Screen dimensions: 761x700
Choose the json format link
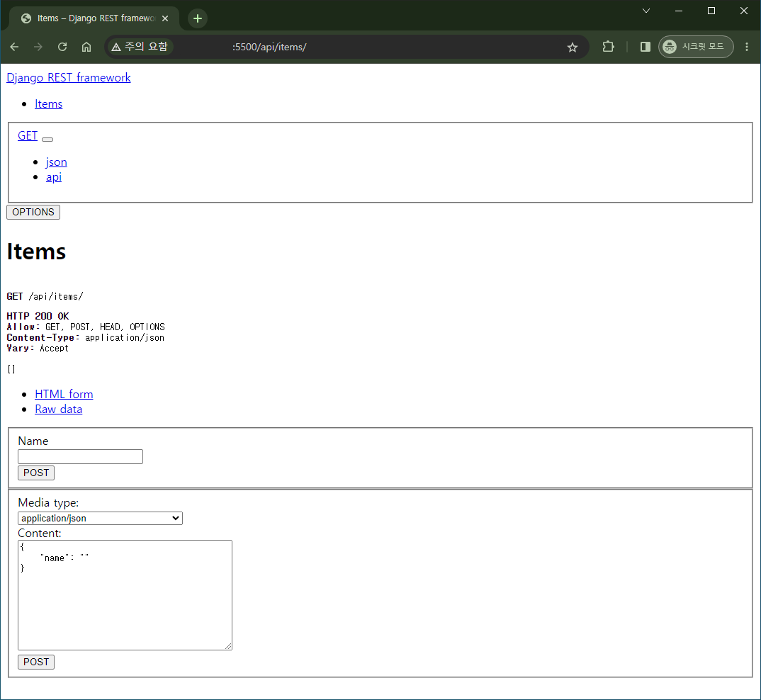click(56, 162)
